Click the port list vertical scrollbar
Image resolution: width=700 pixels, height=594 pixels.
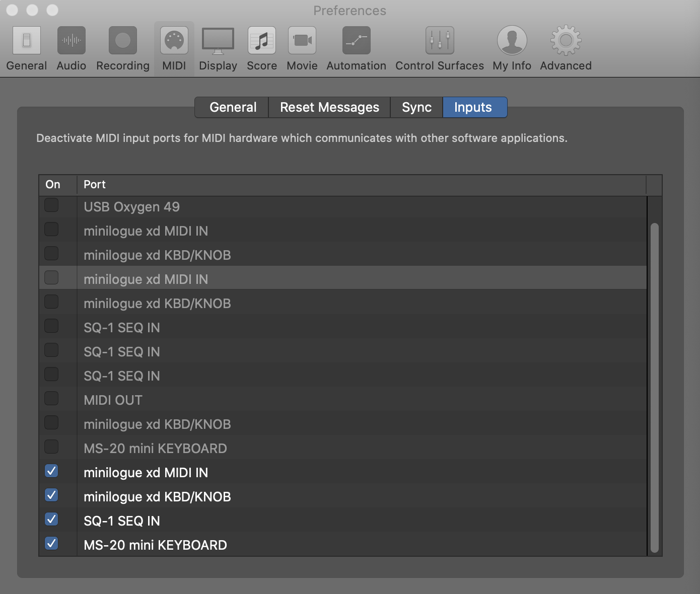click(654, 388)
